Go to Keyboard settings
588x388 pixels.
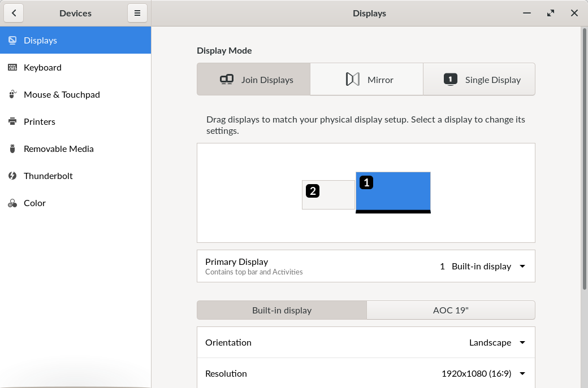tap(75, 67)
